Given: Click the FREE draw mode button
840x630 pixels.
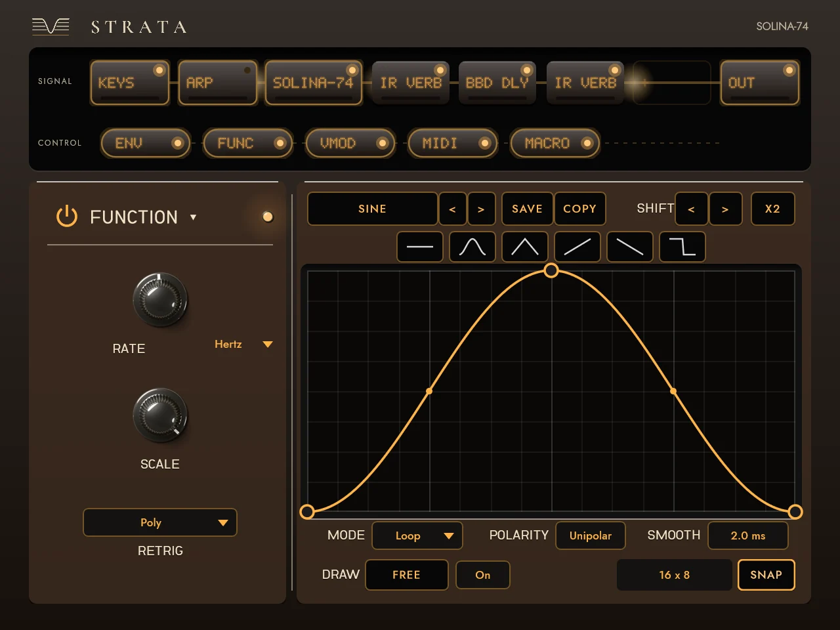Looking at the screenshot, I should tap(406, 575).
